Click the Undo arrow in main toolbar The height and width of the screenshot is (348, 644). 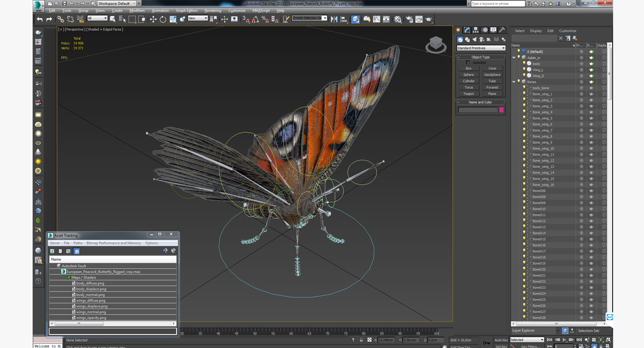pos(40,19)
